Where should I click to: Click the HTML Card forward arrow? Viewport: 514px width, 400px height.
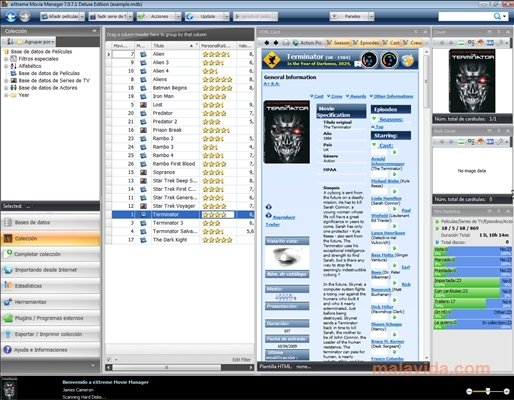(276, 42)
